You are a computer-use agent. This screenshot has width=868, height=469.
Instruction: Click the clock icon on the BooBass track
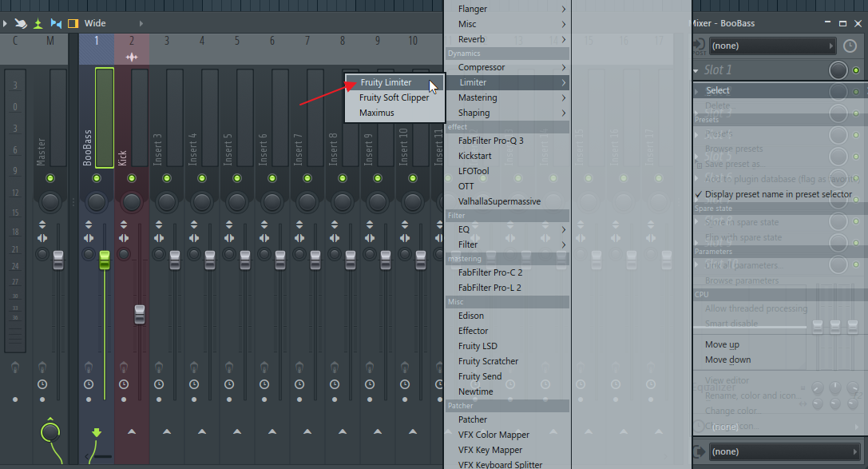tap(89, 384)
